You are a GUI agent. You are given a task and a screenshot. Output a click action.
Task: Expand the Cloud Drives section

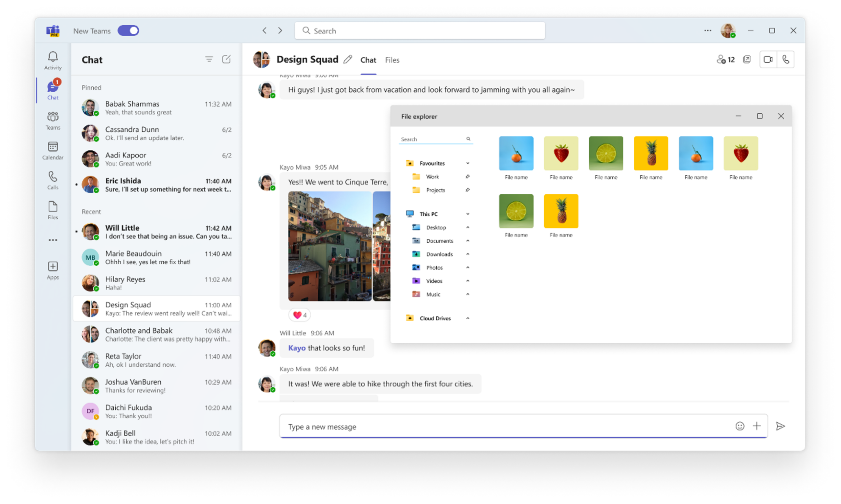coord(467,318)
